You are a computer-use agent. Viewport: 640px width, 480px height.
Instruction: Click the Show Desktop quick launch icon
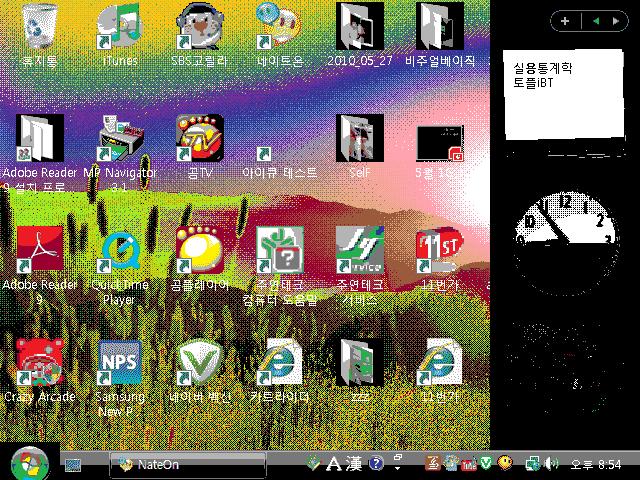[x=73, y=465]
